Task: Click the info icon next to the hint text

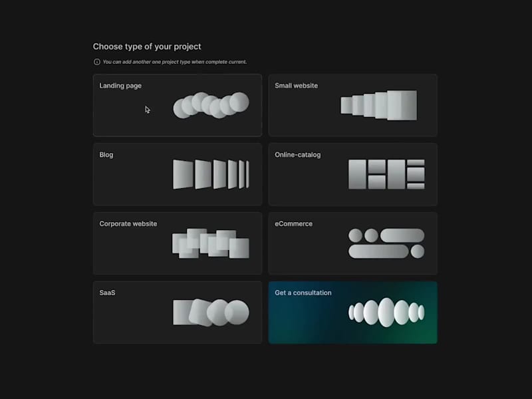Action: [97, 61]
